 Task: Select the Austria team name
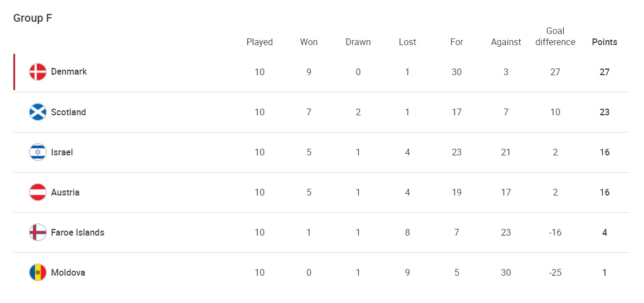(x=65, y=192)
